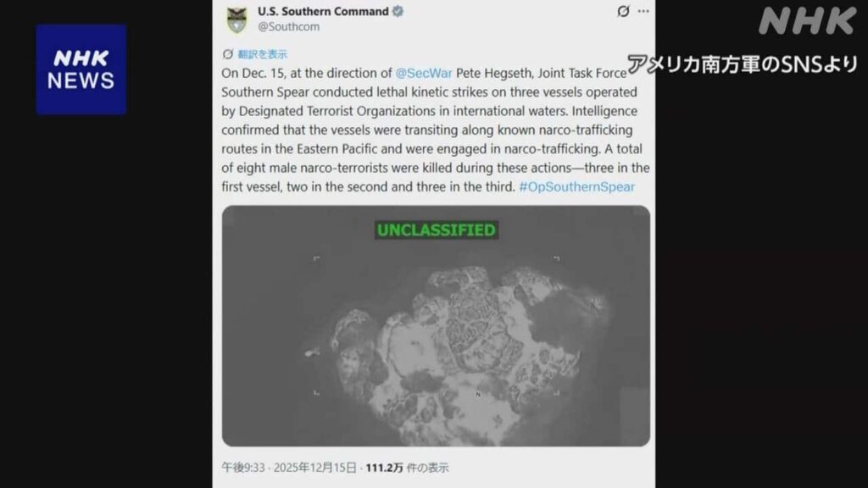Open the UNCLASSIFIED strike video thumbnail
The height and width of the screenshot is (488, 868).
436,326
